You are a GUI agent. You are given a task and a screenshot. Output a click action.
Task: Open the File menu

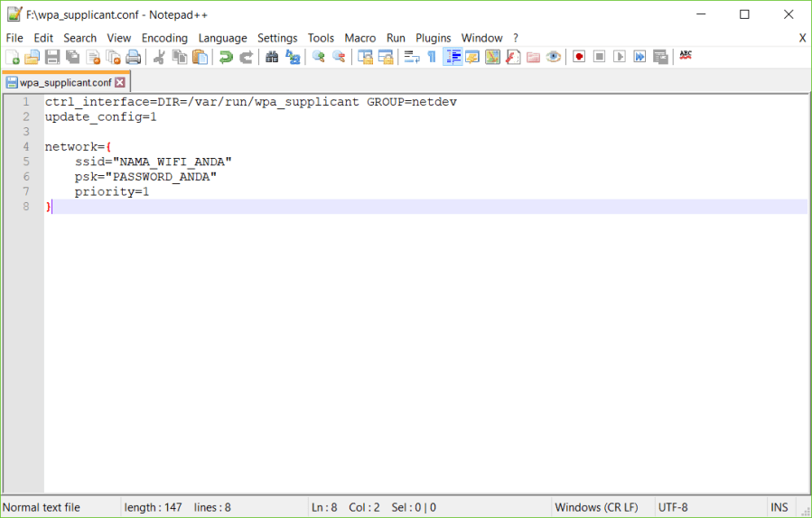point(14,38)
